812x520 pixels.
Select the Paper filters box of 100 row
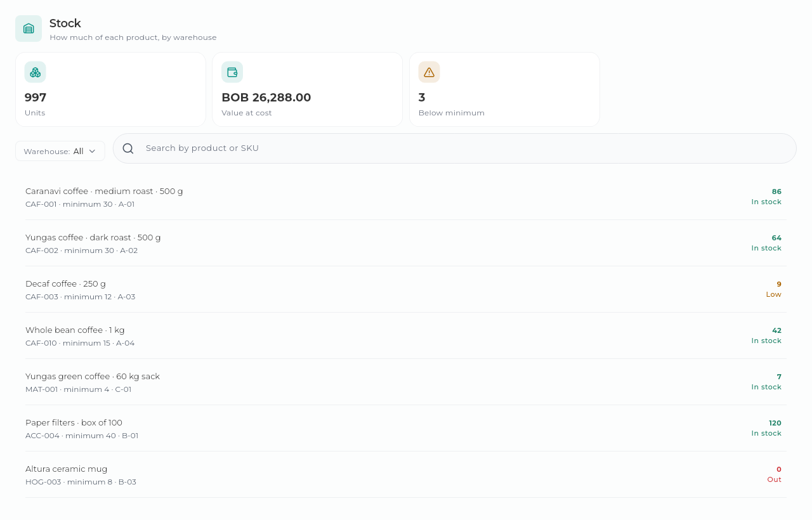(406, 428)
